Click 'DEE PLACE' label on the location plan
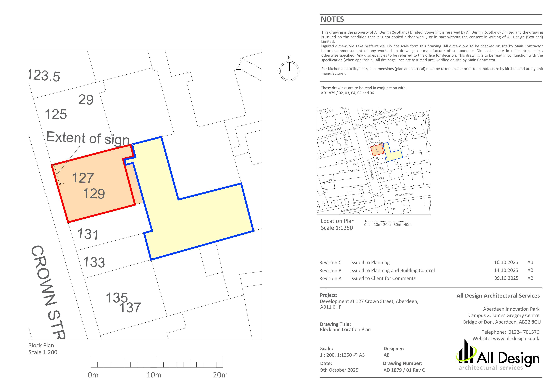 [x=335, y=130]
